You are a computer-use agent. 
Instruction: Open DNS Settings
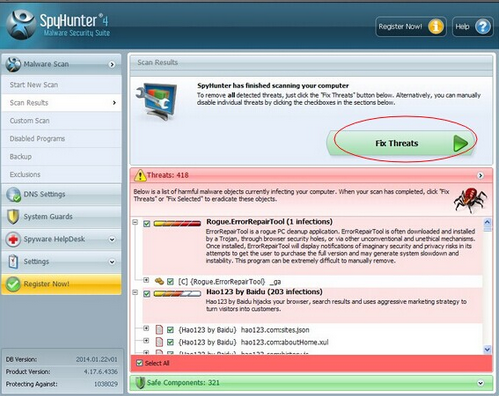[x=61, y=194]
